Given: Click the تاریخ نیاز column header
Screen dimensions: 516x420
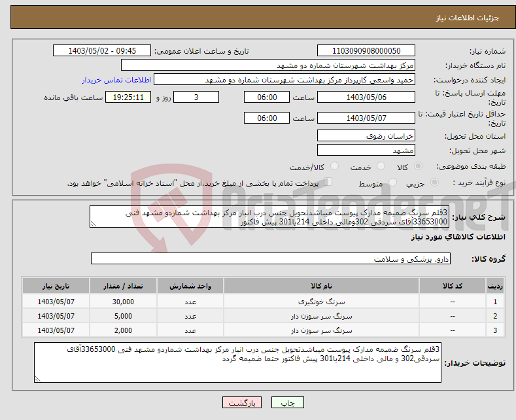Looking at the screenshot, I should point(56,286).
